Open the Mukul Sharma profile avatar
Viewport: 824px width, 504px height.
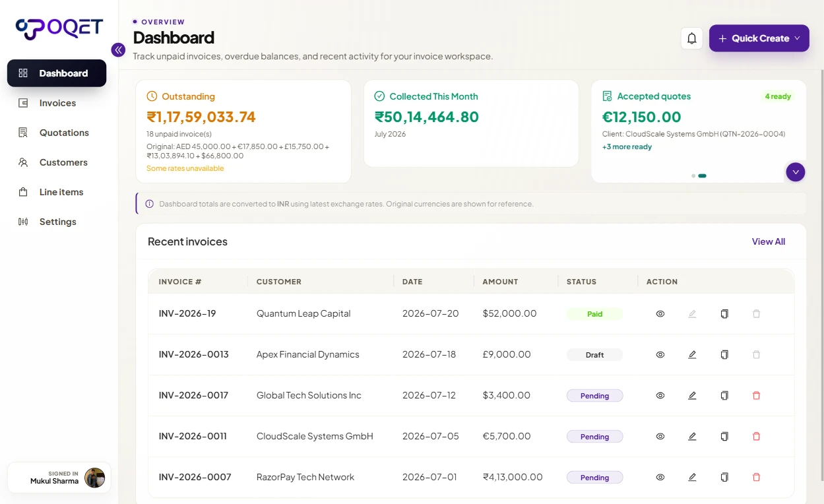94,478
